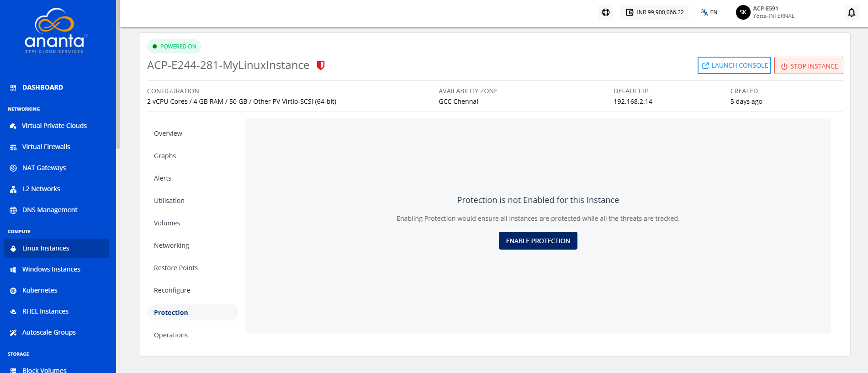Click the red protection shield icon
The image size is (868, 373).
coord(321,65)
